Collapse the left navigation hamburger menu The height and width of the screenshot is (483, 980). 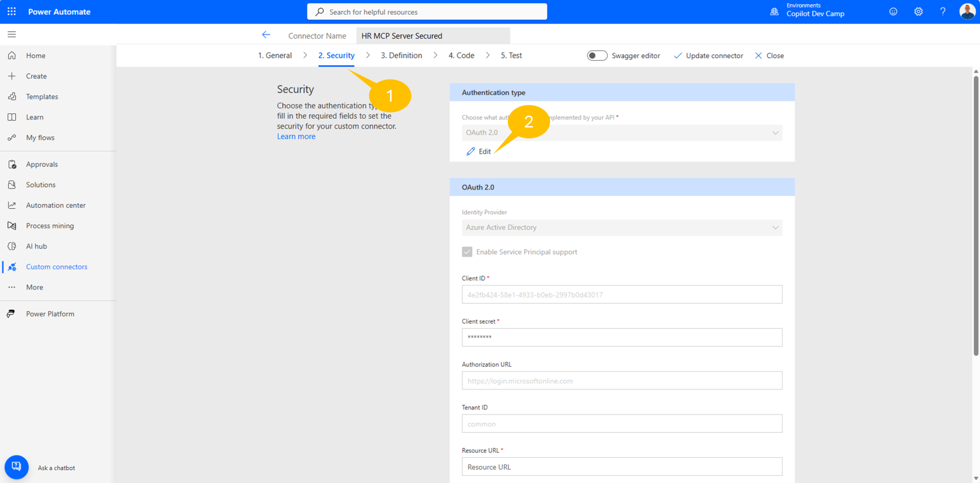point(12,35)
